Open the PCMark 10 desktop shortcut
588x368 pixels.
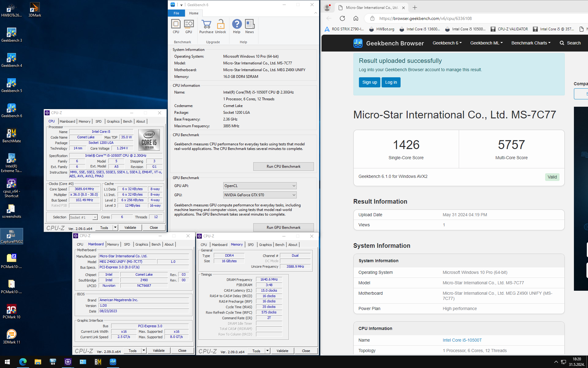[x=12, y=312]
